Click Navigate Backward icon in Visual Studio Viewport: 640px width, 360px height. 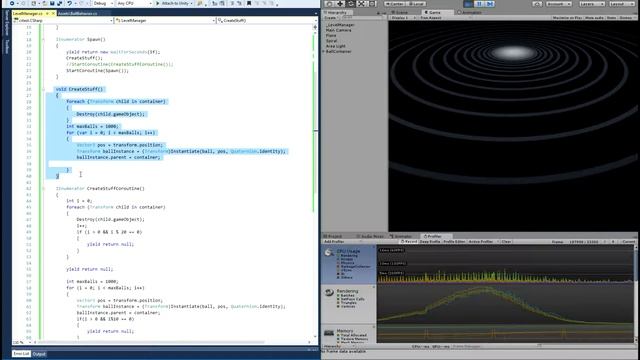[x=12, y=3]
